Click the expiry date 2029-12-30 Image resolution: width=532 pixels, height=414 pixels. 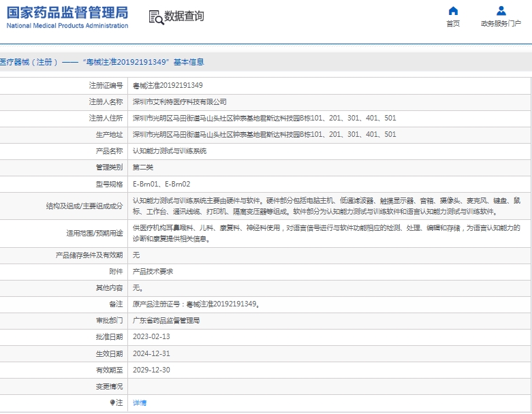coord(151,370)
